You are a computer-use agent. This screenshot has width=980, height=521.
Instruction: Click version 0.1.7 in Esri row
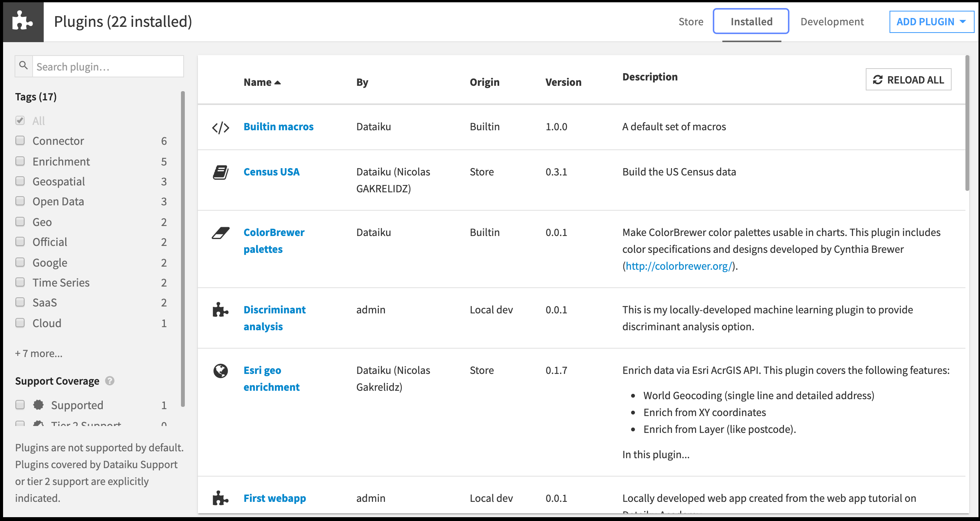(x=556, y=370)
